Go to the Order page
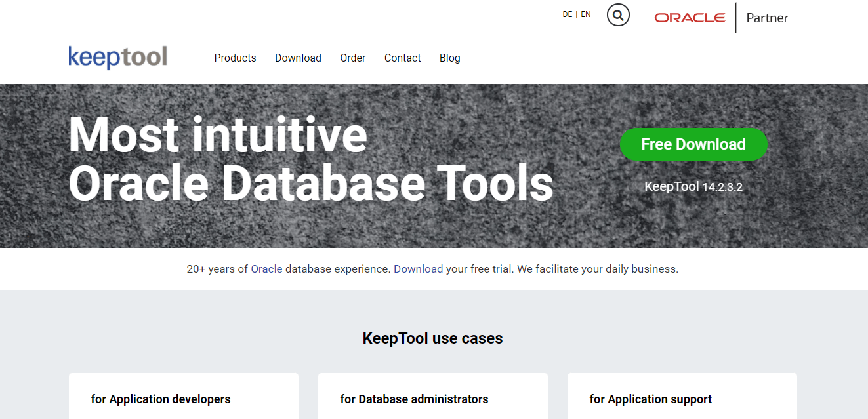Viewport: 868px width, 419px height. 353,58
